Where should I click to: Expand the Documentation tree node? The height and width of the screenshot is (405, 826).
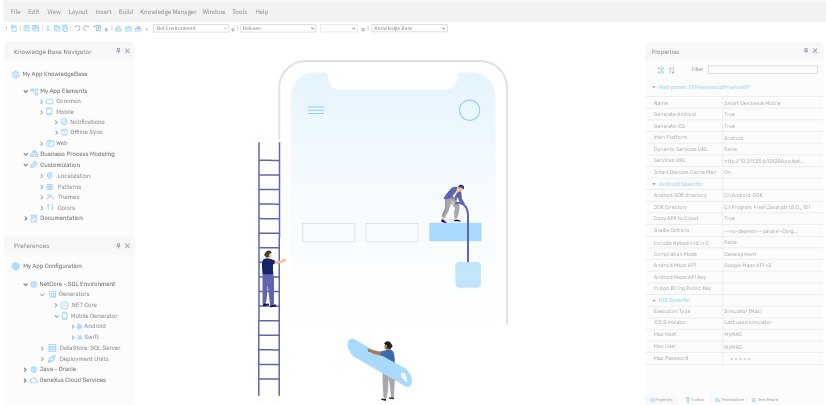pyautogui.click(x=26, y=218)
